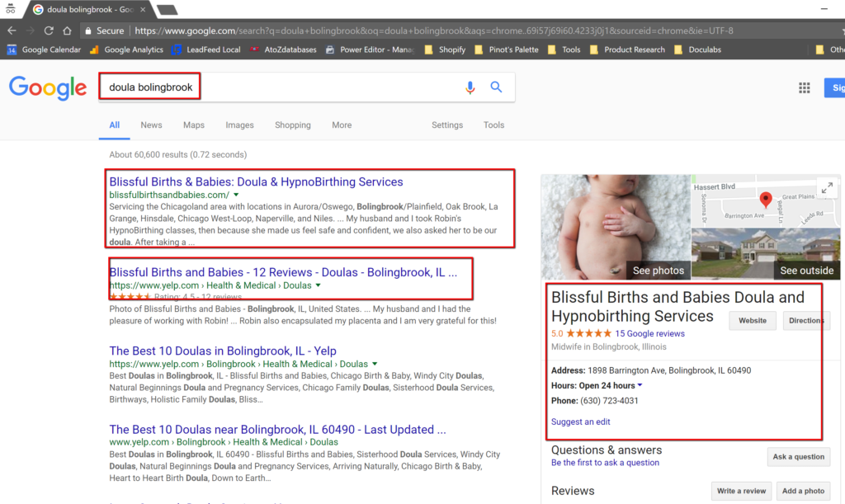Click the browser back arrow
The image size is (845, 504).
click(12, 31)
